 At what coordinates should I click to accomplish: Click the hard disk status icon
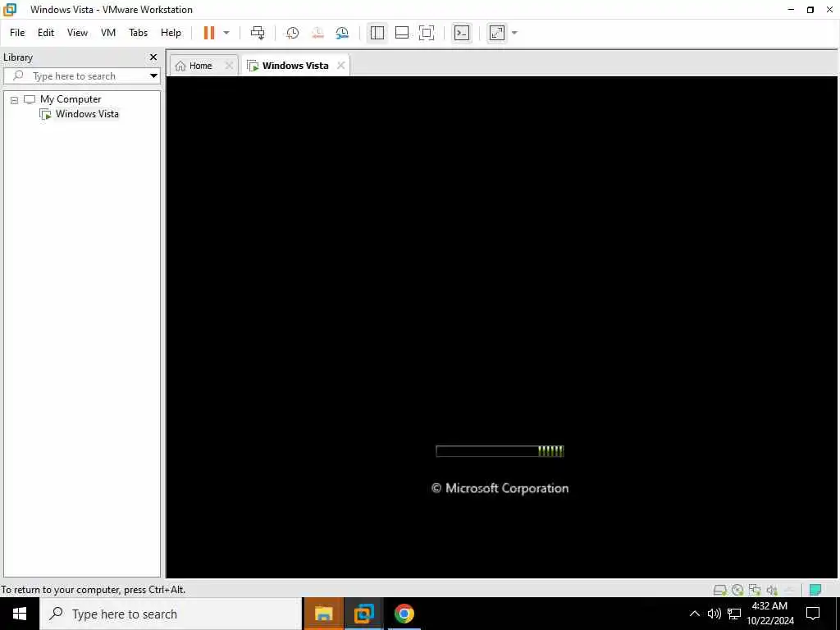click(x=720, y=590)
